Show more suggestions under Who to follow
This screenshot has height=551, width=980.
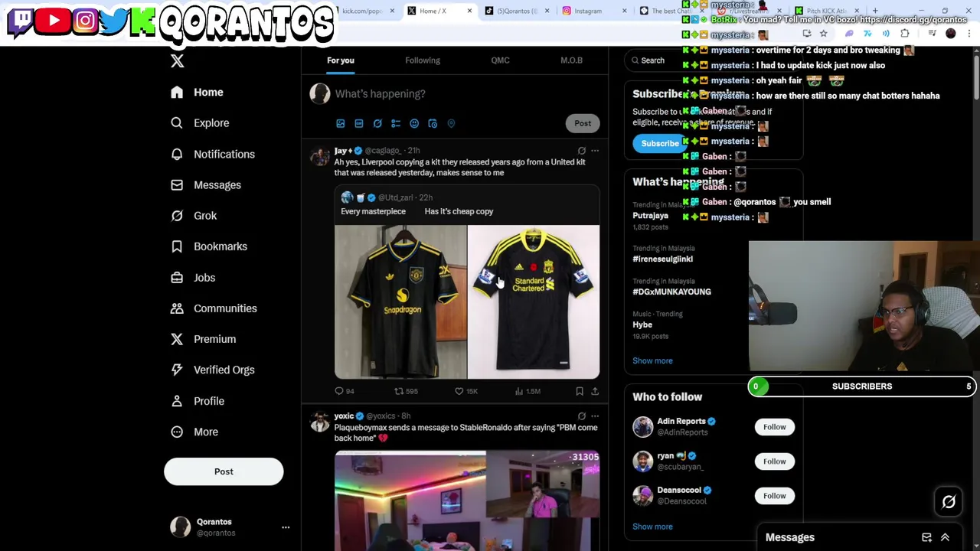click(652, 527)
